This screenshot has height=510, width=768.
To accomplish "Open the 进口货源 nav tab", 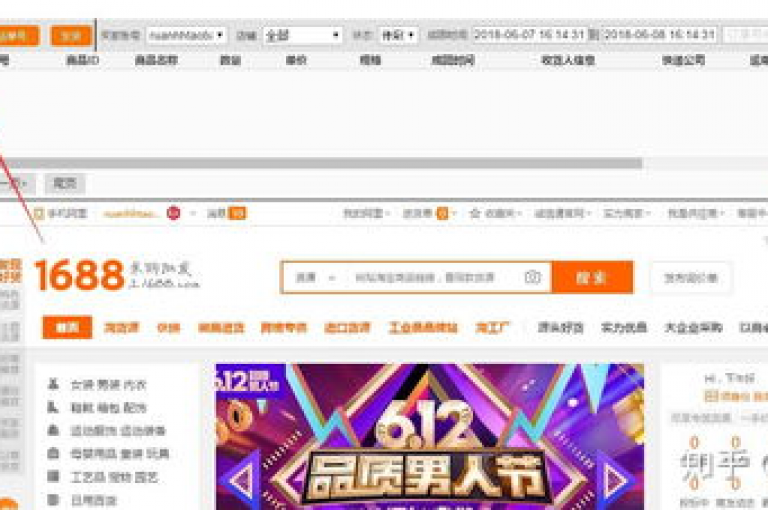I will (347, 327).
